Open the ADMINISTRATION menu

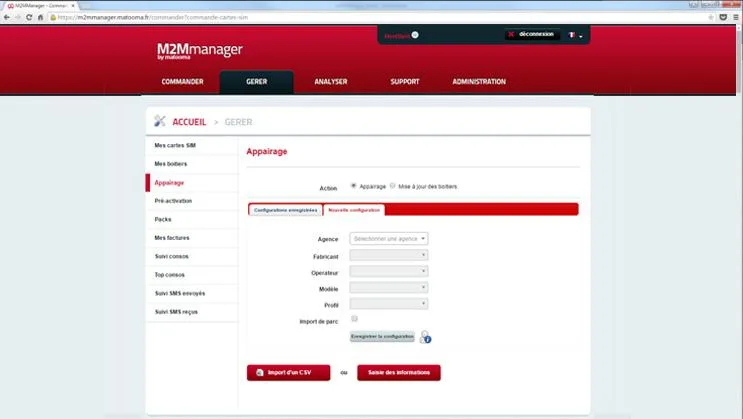click(479, 82)
